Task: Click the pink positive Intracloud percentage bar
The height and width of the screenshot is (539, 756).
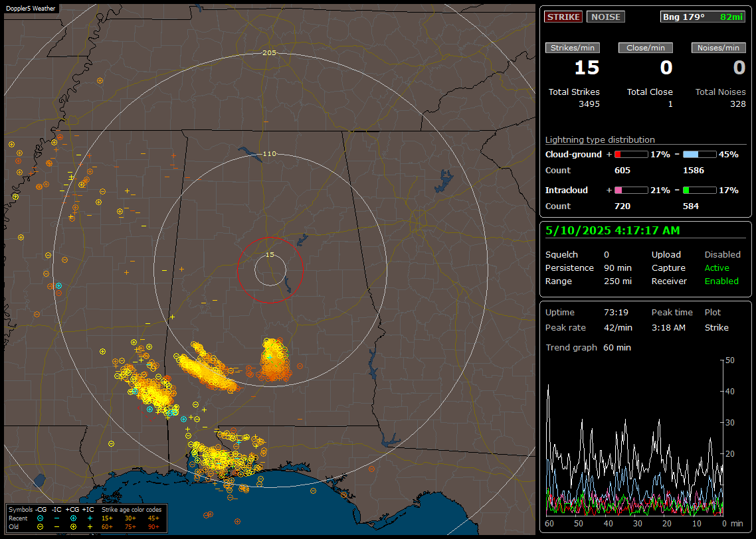Action: pos(631,191)
